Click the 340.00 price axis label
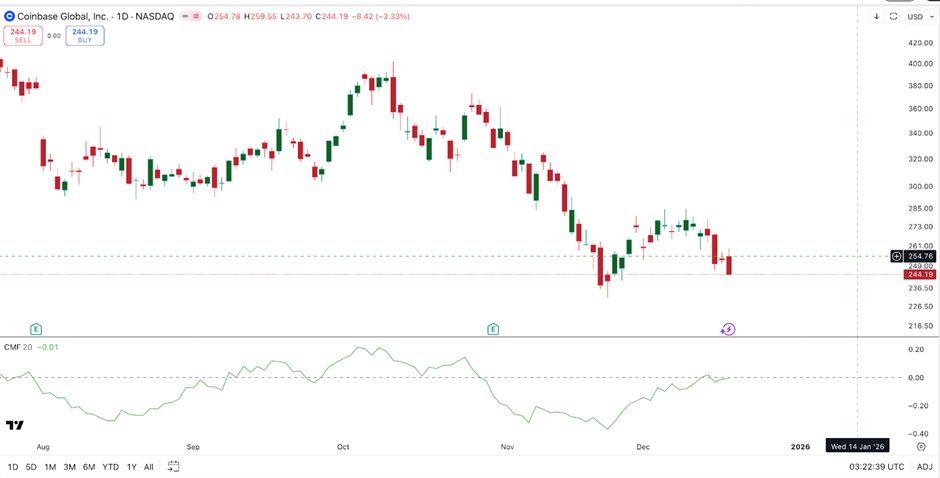 coord(921,133)
